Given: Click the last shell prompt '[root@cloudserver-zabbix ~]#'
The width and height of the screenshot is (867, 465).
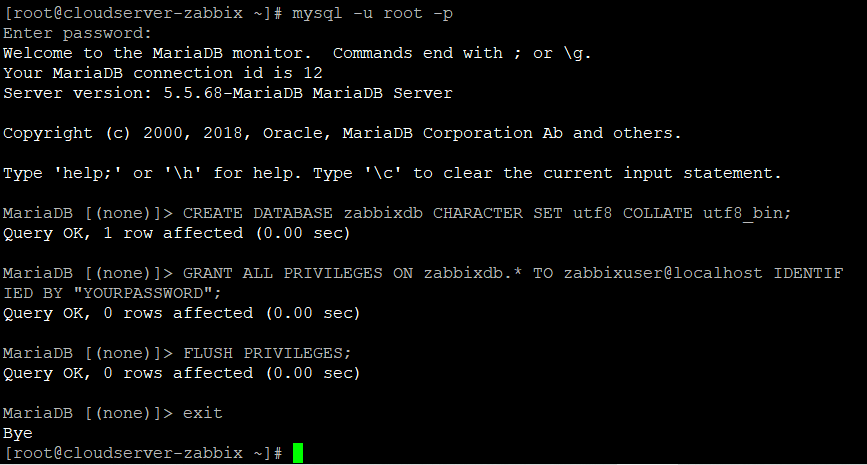Looking at the screenshot, I should (x=143, y=453).
